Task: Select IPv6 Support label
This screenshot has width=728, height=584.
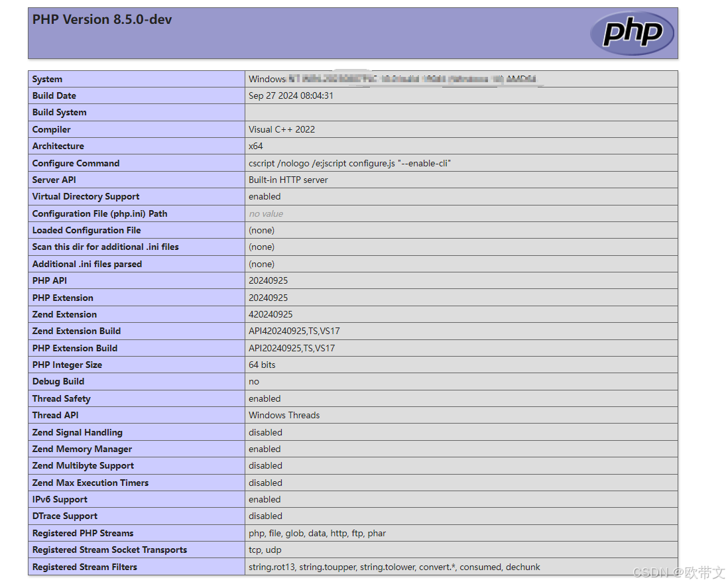Action: click(x=60, y=500)
